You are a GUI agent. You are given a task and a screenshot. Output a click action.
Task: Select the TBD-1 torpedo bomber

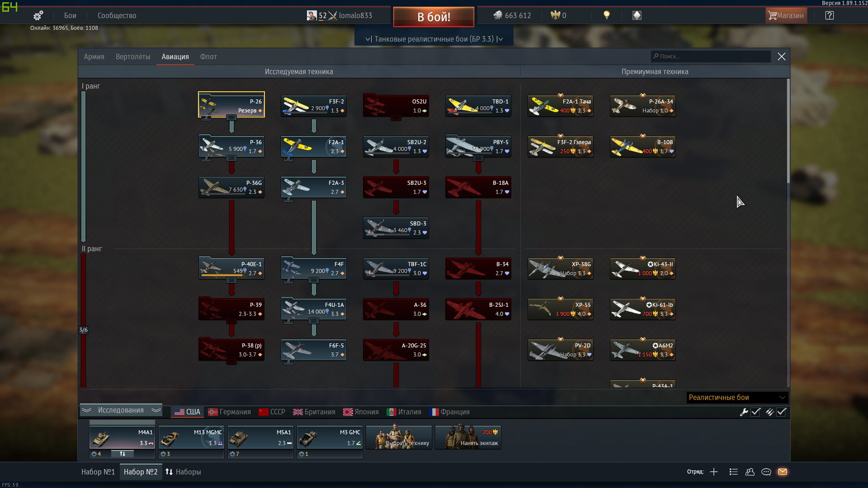click(478, 106)
